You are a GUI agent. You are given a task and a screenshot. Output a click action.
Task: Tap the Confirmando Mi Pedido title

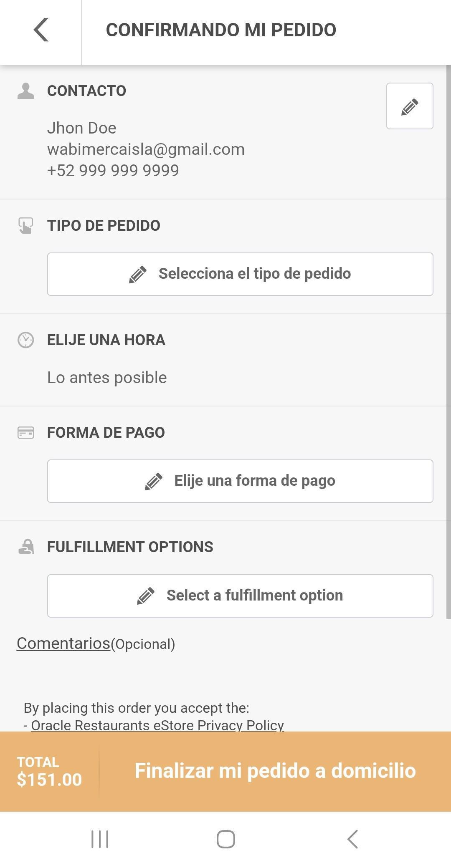221,29
